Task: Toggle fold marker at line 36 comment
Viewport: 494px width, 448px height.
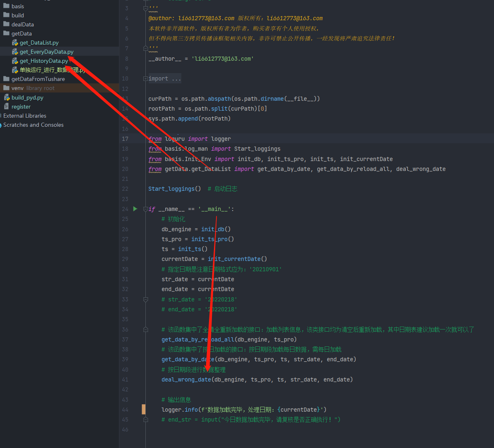Action: coord(145,329)
